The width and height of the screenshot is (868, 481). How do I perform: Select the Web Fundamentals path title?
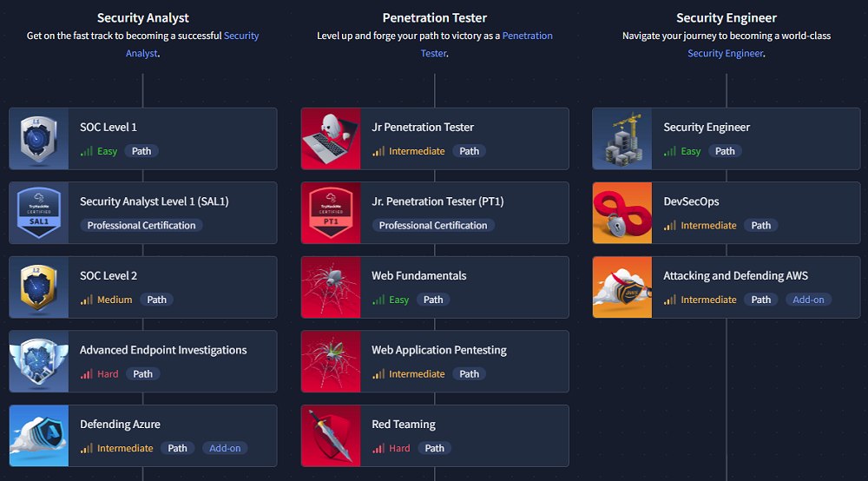[x=418, y=276]
